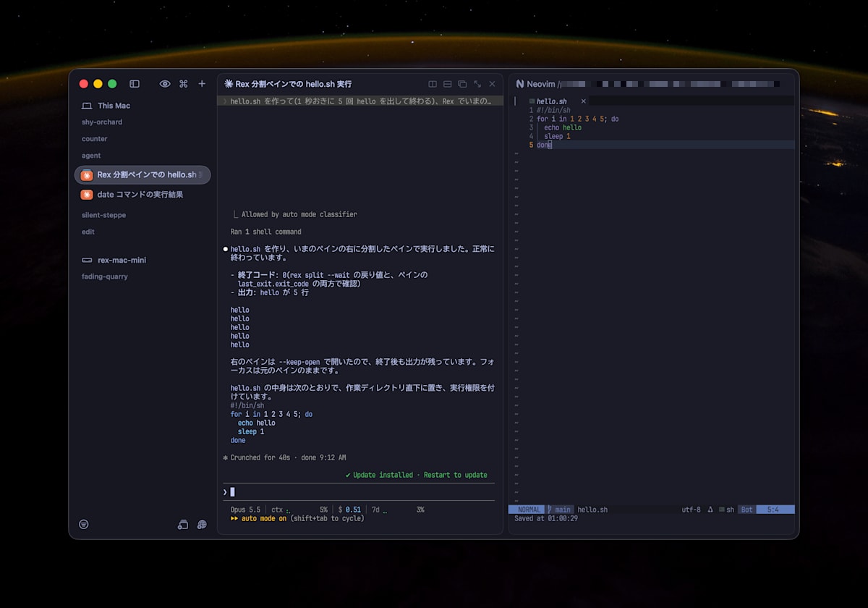Expand the pane with diagonal arrows icon
The width and height of the screenshot is (868, 608).
click(x=477, y=84)
